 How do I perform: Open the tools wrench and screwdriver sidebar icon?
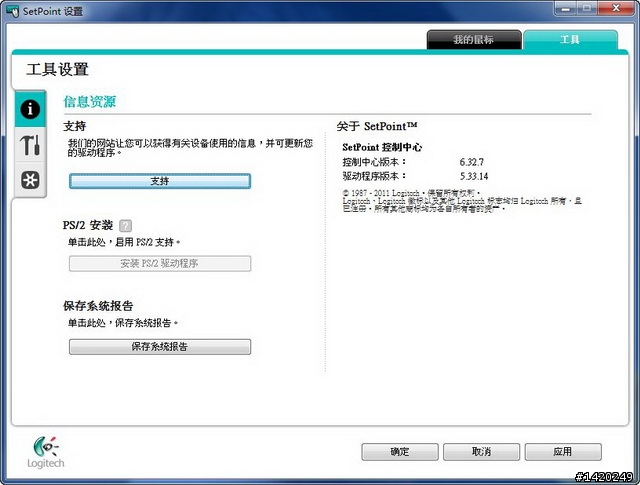(30, 145)
